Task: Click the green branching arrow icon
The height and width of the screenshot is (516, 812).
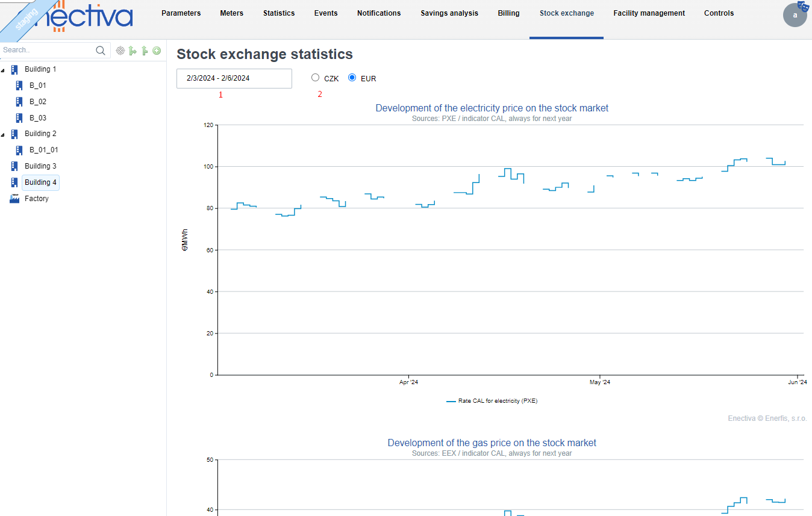Action: [x=133, y=51]
